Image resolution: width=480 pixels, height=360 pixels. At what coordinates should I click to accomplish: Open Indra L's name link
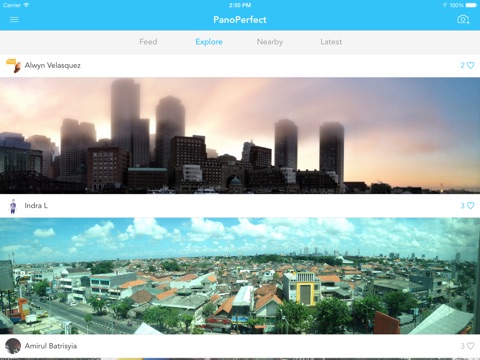point(36,206)
